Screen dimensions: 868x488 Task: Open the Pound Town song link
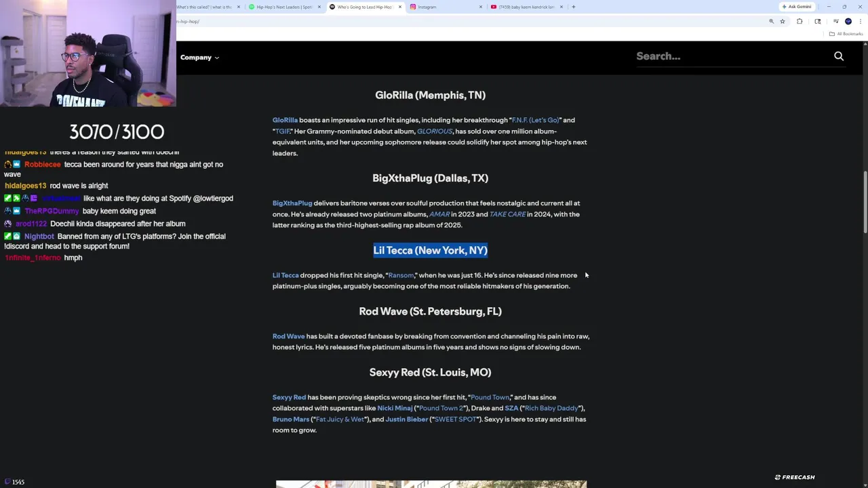tap(490, 397)
